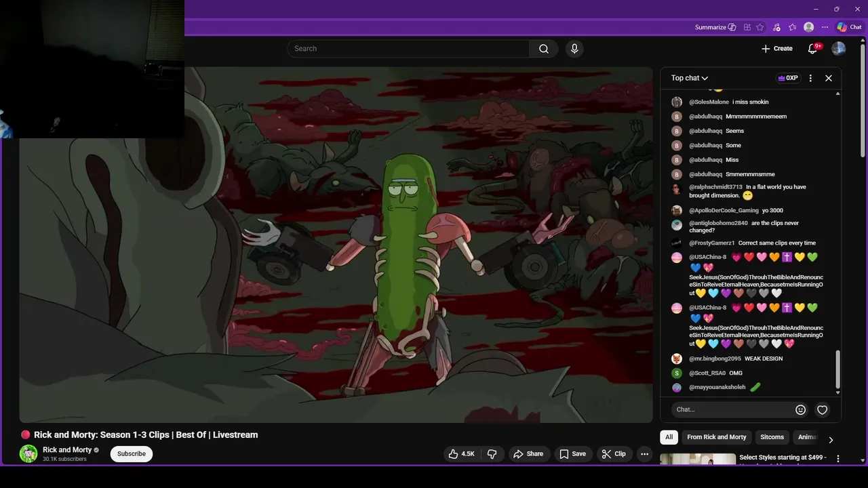The height and width of the screenshot is (488, 868).
Task: Open live chat three-dot options menu
Action: click(x=810, y=78)
